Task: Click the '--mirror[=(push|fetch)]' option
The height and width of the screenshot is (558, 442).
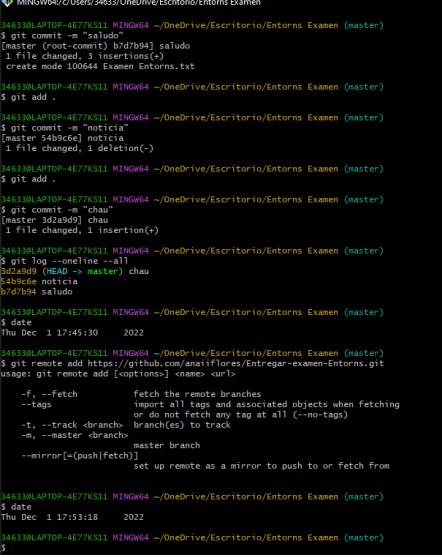Action: pos(79,456)
